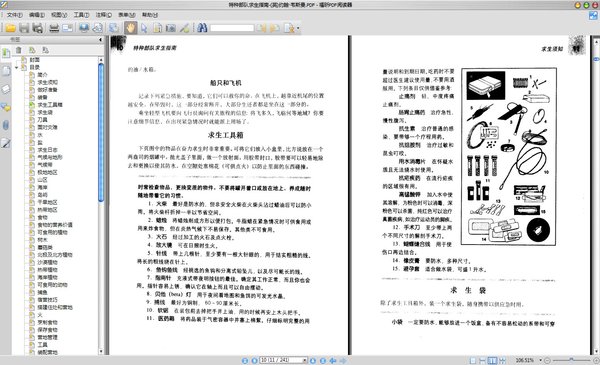Open the 视图 menu

click(59, 15)
